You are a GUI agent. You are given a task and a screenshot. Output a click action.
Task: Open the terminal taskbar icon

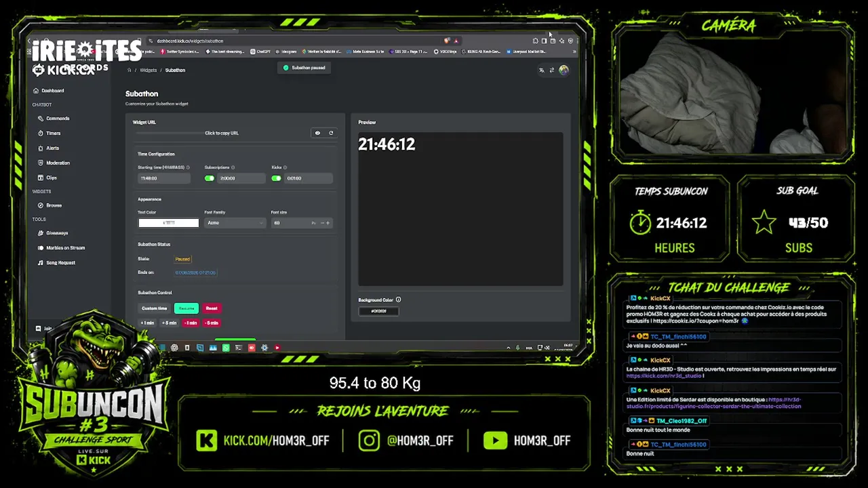(x=239, y=348)
